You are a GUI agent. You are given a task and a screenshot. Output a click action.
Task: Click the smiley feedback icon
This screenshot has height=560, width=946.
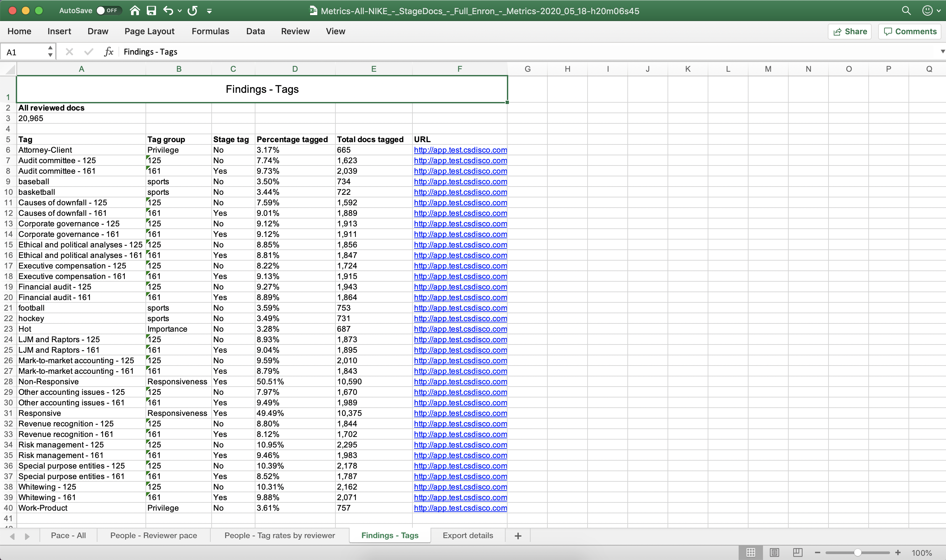[x=927, y=11]
